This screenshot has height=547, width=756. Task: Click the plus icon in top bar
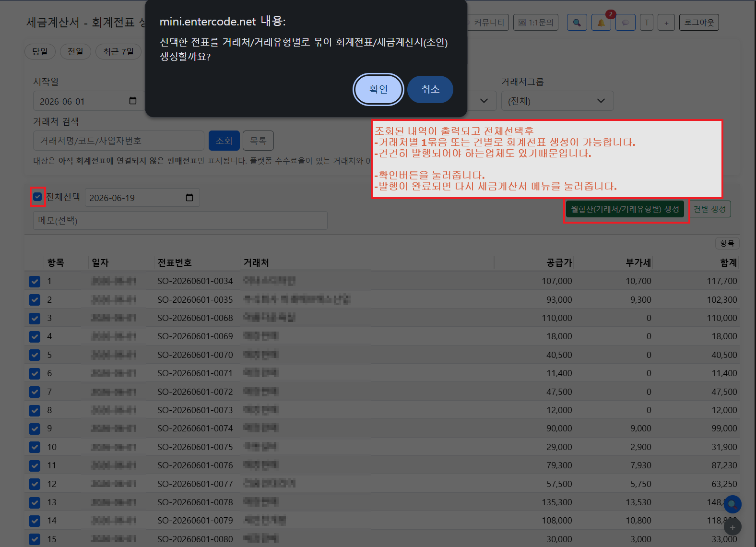click(666, 23)
